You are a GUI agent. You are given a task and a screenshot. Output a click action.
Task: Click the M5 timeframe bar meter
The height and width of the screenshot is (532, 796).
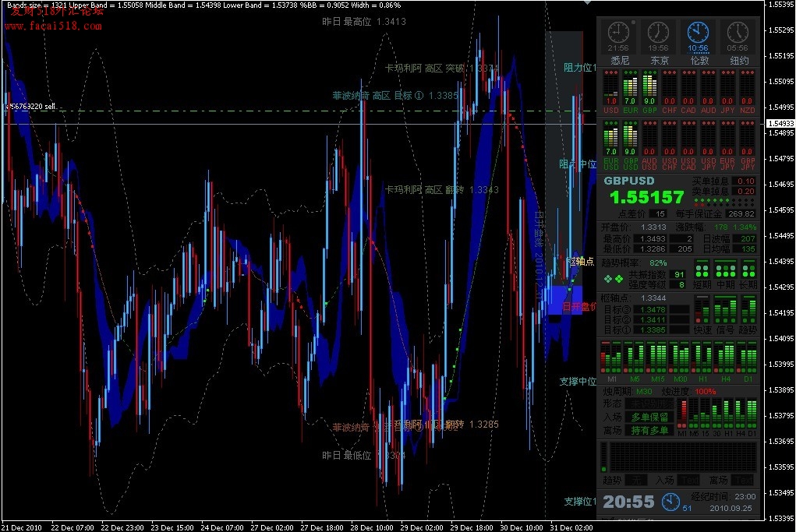click(x=635, y=358)
